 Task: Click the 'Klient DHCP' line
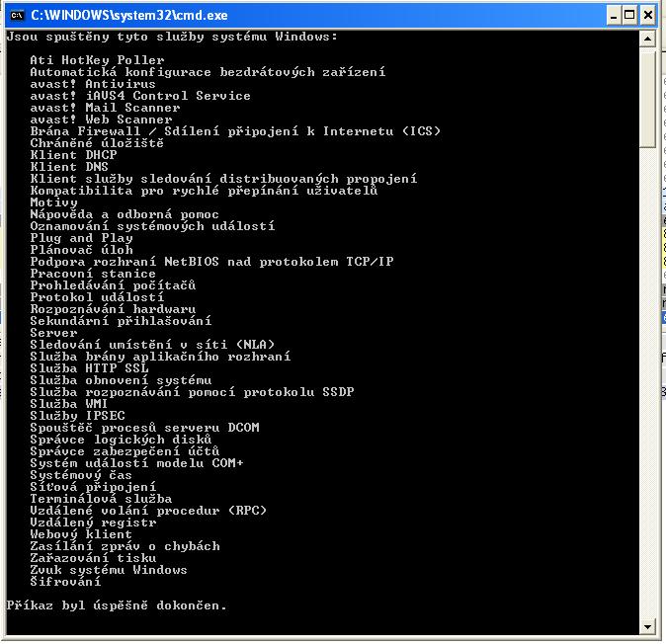click(x=73, y=155)
